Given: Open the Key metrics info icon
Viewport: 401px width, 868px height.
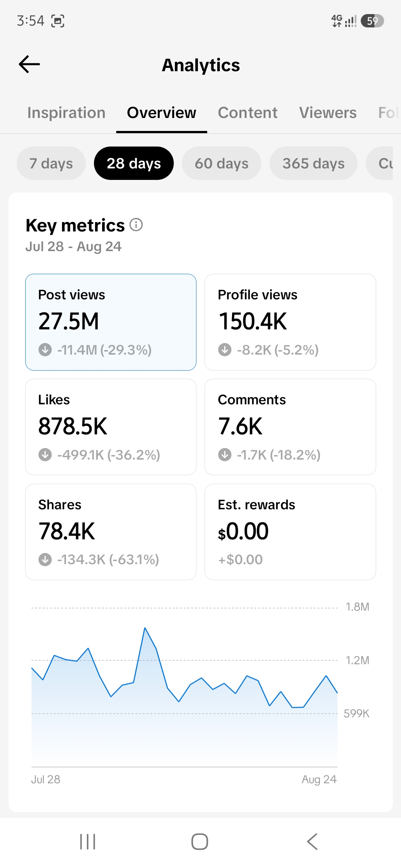Looking at the screenshot, I should (x=136, y=225).
